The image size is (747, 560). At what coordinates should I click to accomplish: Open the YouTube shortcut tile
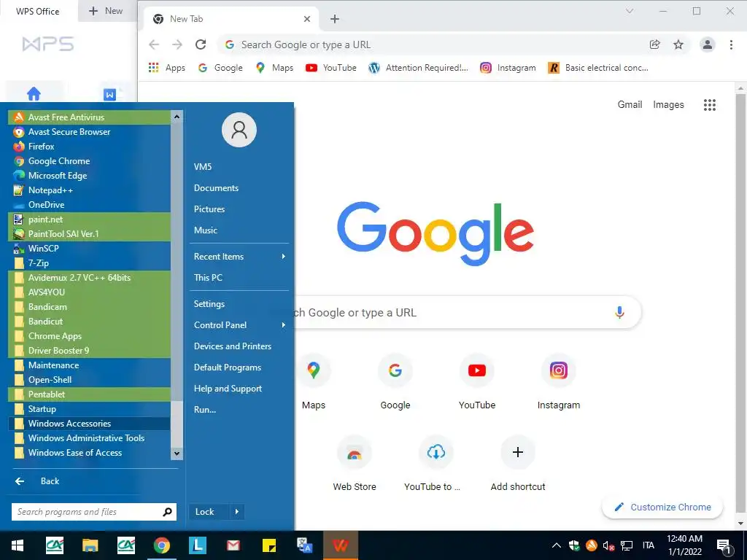click(x=477, y=382)
